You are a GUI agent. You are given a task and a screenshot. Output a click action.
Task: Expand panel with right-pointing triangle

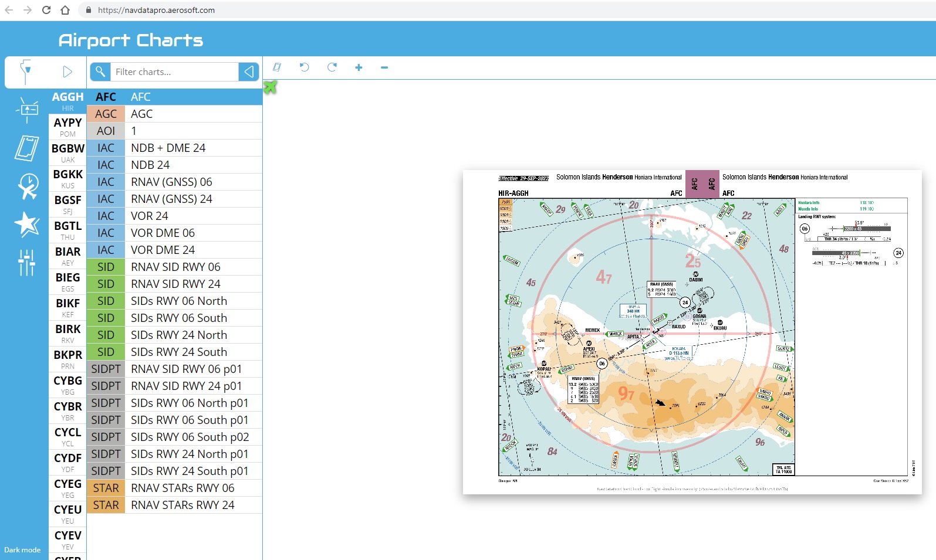point(67,72)
